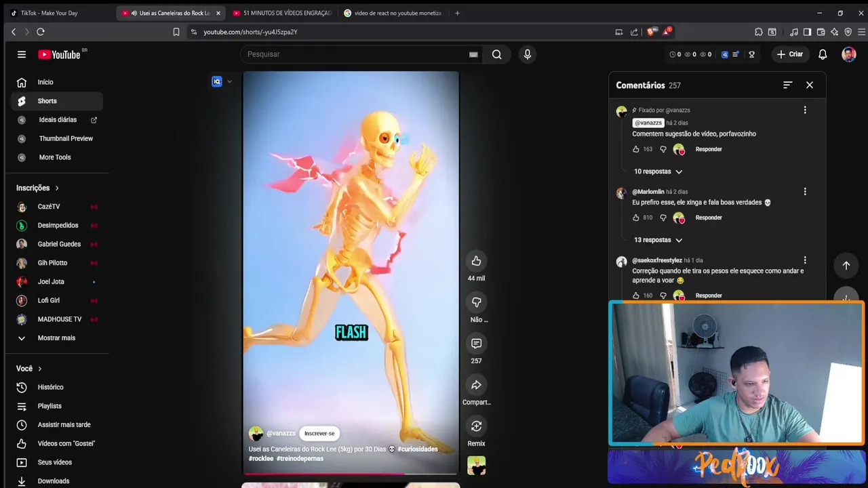
Task: Open the browser extensions puzzle icon
Action: [759, 32]
